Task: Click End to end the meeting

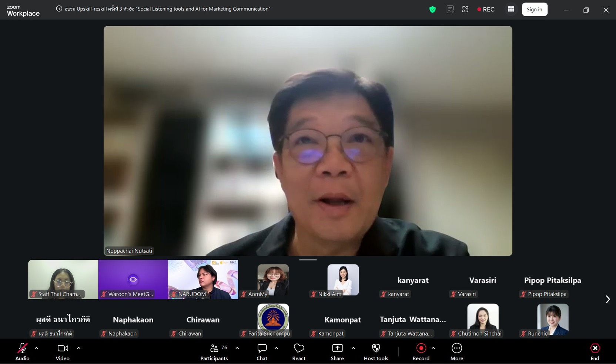Action: 595,351
